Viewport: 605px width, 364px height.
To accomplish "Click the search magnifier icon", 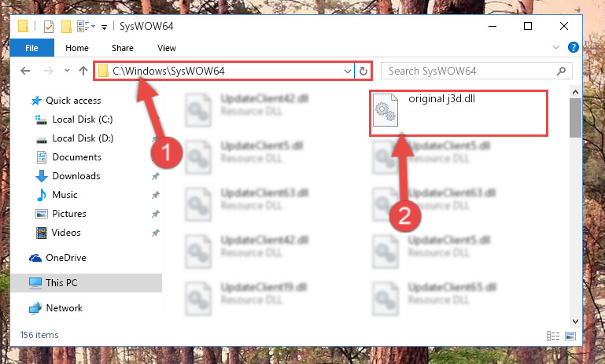I will click(x=561, y=71).
